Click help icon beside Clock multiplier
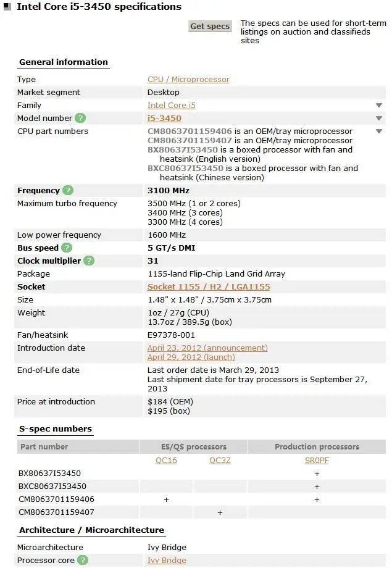The image size is (392, 568). (x=89, y=261)
